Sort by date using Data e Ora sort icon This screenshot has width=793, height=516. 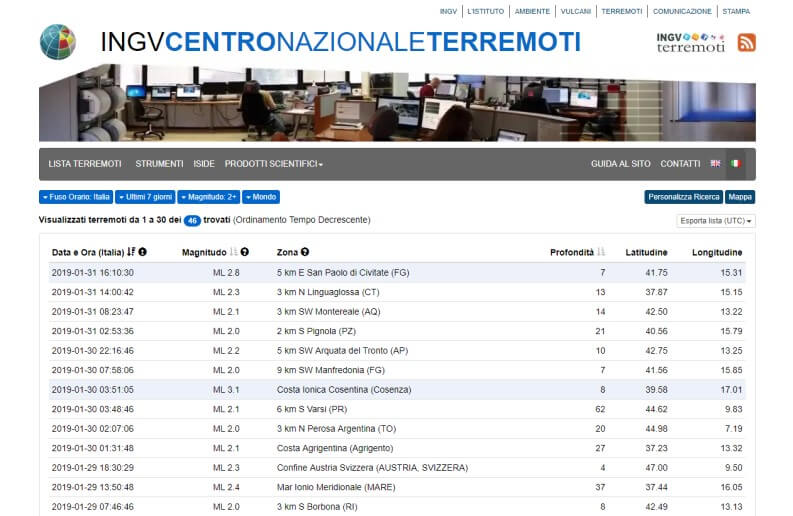(131, 252)
